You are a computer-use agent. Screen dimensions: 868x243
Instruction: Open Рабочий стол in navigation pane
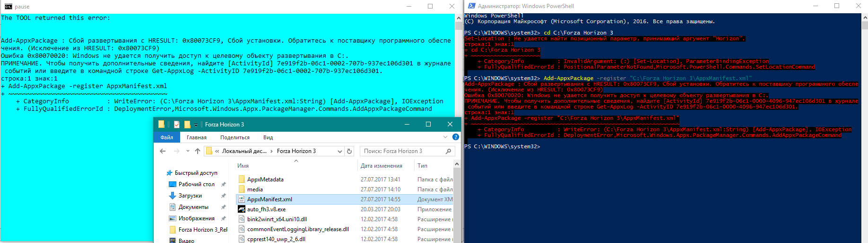[196, 184]
